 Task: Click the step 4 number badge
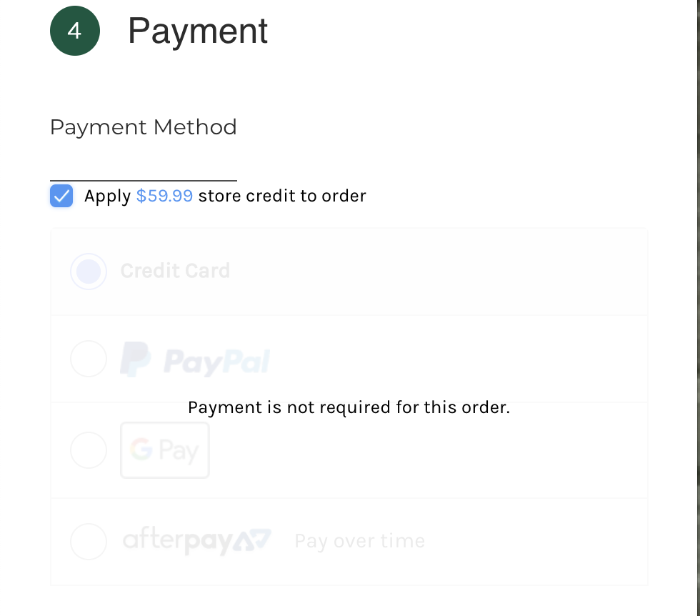pyautogui.click(x=74, y=31)
